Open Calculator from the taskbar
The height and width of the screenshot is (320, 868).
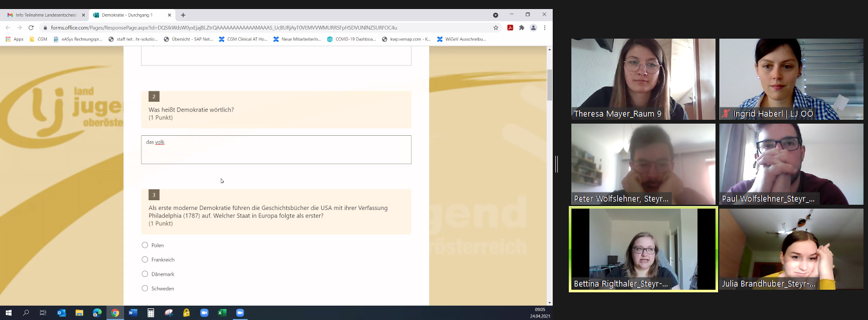tap(151, 313)
